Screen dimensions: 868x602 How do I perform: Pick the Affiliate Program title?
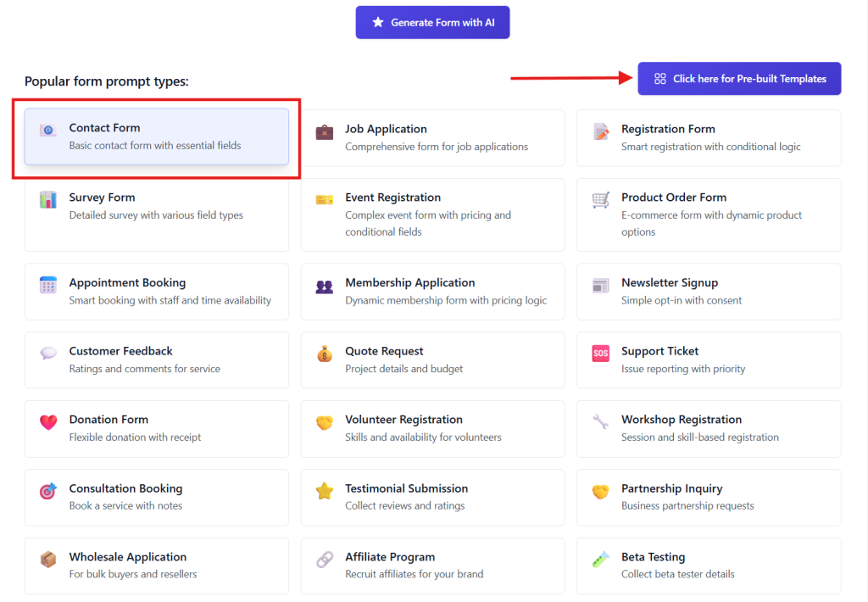390,557
